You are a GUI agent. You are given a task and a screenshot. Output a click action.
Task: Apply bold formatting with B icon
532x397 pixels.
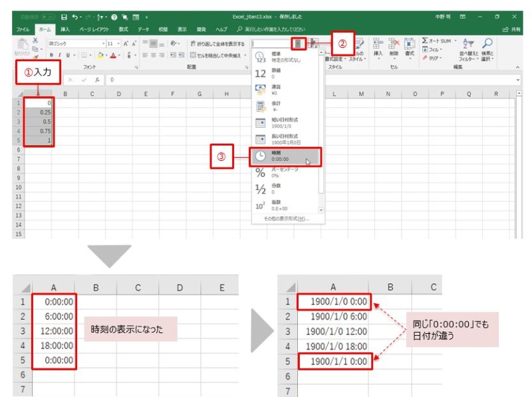point(51,55)
